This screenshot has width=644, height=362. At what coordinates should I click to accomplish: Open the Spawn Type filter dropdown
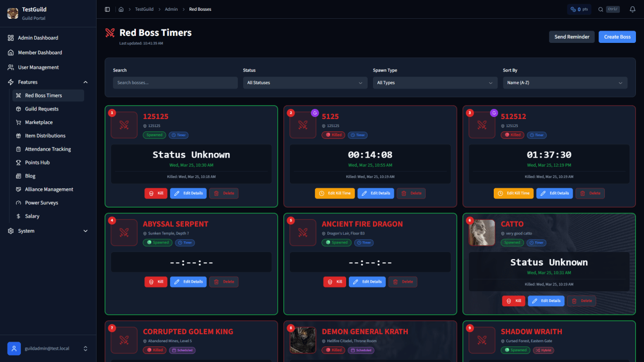pyautogui.click(x=435, y=83)
